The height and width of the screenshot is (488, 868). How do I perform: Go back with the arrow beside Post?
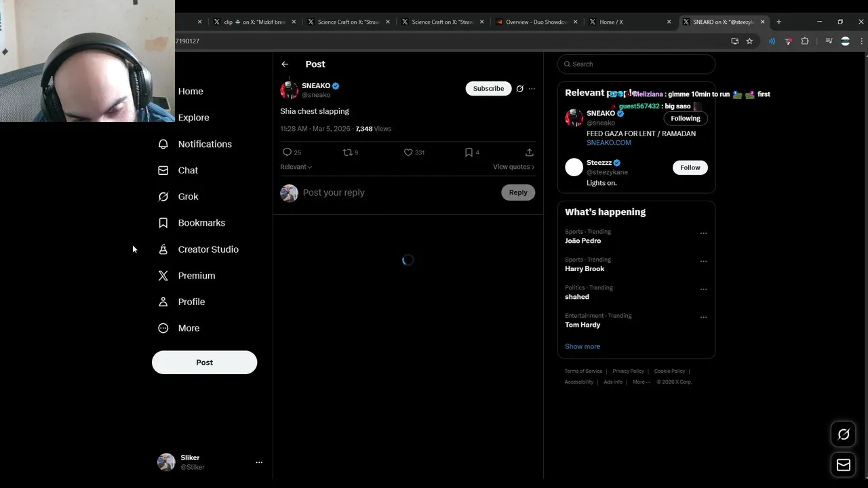coord(285,64)
